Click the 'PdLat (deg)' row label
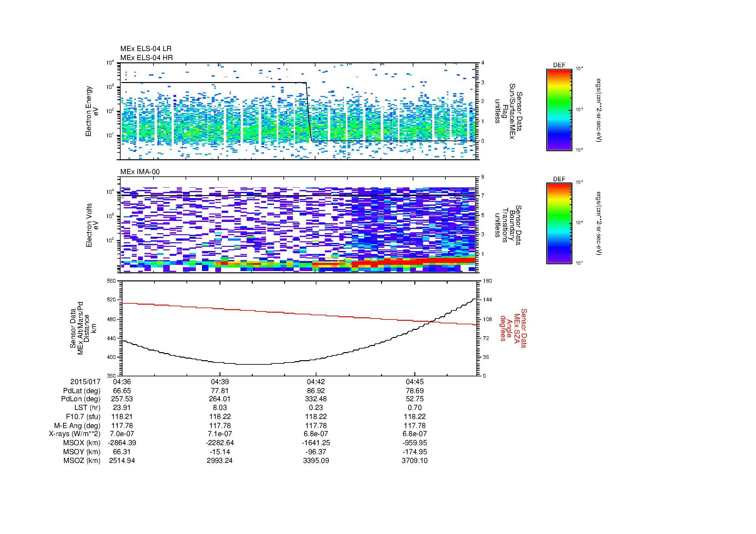Viewport: 756px width, 534px height. pyautogui.click(x=82, y=391)
